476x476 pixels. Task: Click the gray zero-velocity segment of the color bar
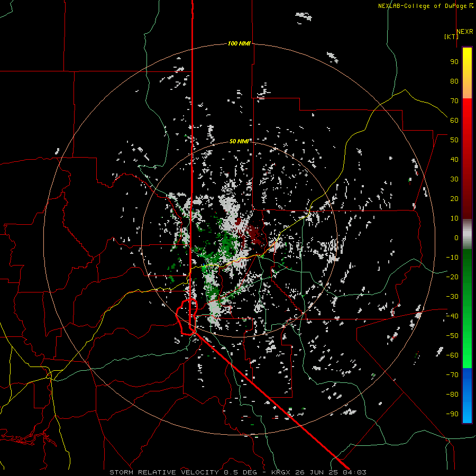(467, 234)
